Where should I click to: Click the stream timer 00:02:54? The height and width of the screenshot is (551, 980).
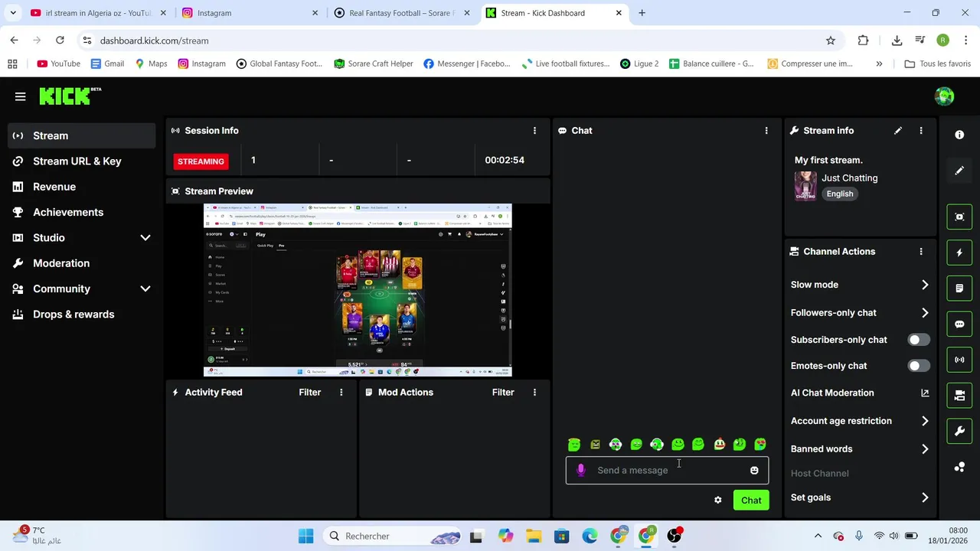(505, 161)
